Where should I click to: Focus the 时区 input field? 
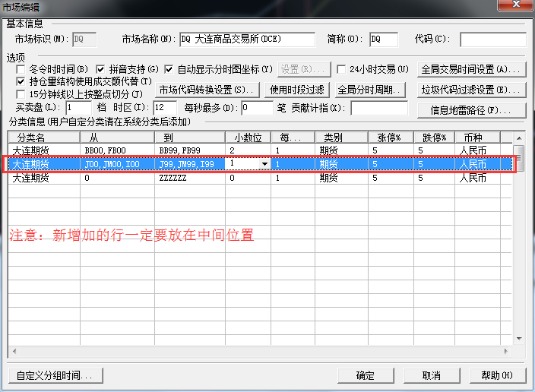pos(165,108)
